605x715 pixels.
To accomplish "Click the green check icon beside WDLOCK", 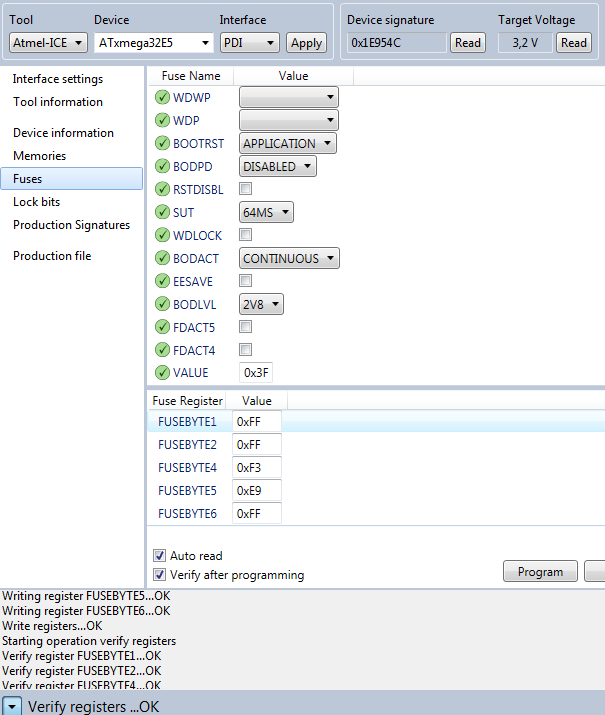I will [162, 235].
